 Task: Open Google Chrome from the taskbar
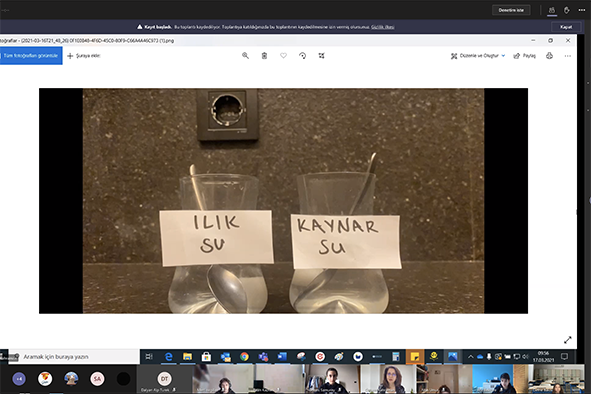point(244,357)
